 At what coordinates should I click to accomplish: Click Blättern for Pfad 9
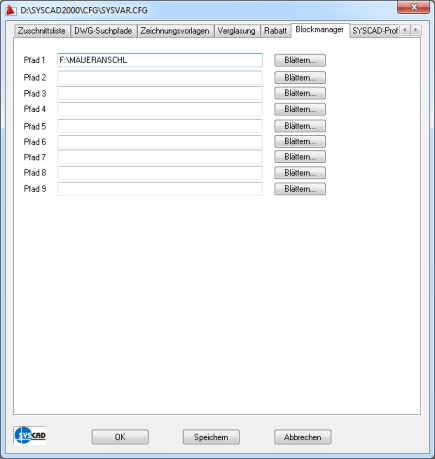[x=300, y=189]
